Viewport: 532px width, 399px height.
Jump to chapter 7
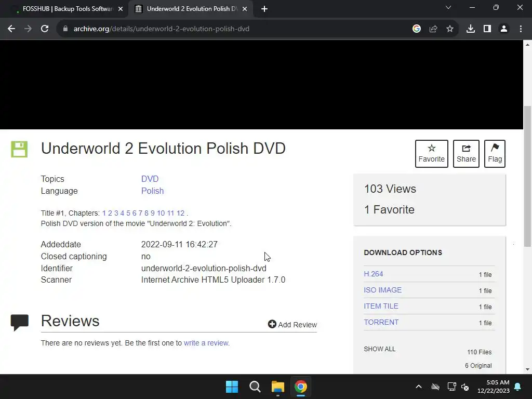point(140,213)
